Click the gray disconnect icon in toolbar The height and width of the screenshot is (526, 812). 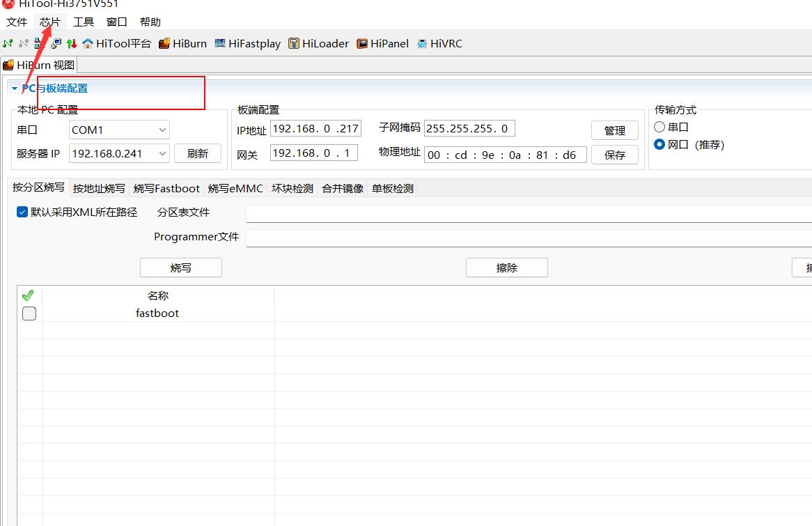(x=23, y=43)
